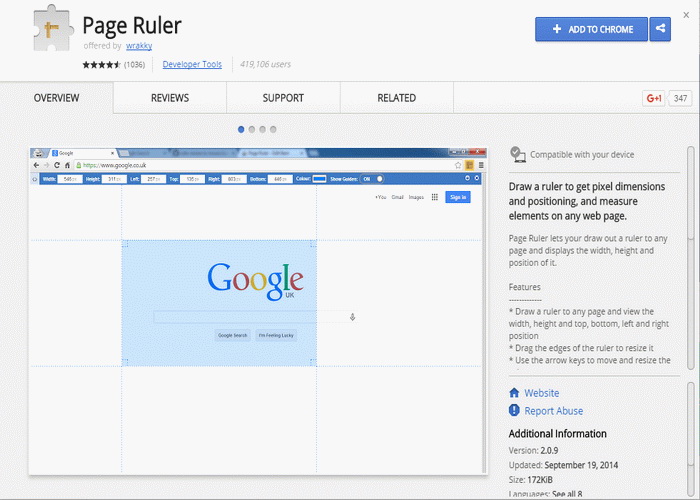Click the Page Ruler puzzle piece icon
This screenshot has height=500, width=700.
(53, 28)
